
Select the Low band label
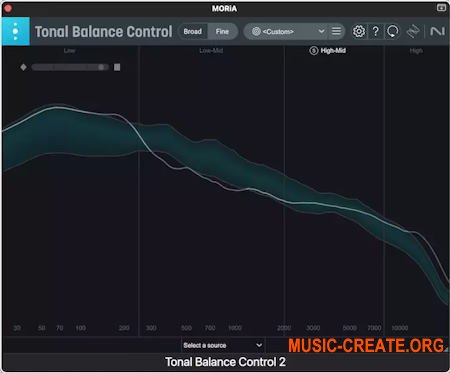coord(69,51)
